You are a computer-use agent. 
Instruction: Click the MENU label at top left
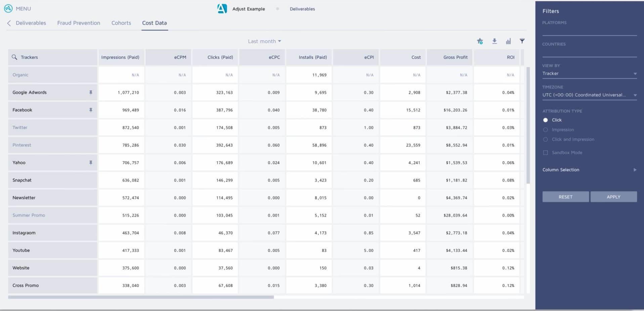[23, 9]
